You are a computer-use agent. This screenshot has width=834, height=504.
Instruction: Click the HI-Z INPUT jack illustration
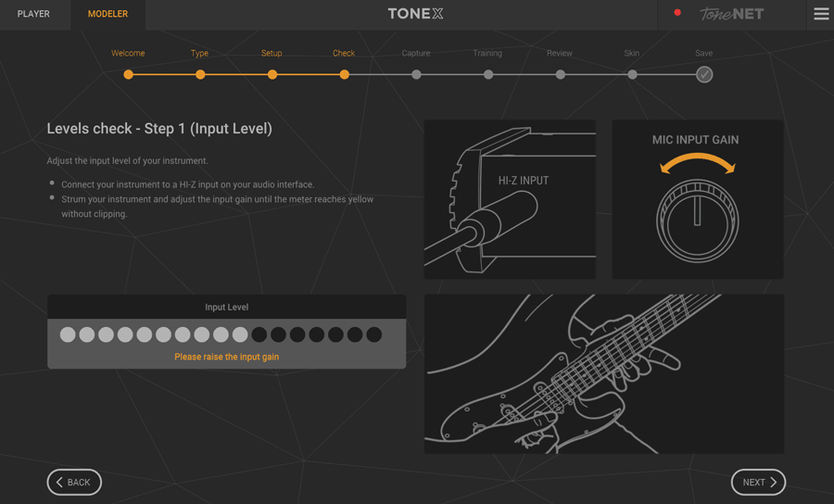(510, 199)
